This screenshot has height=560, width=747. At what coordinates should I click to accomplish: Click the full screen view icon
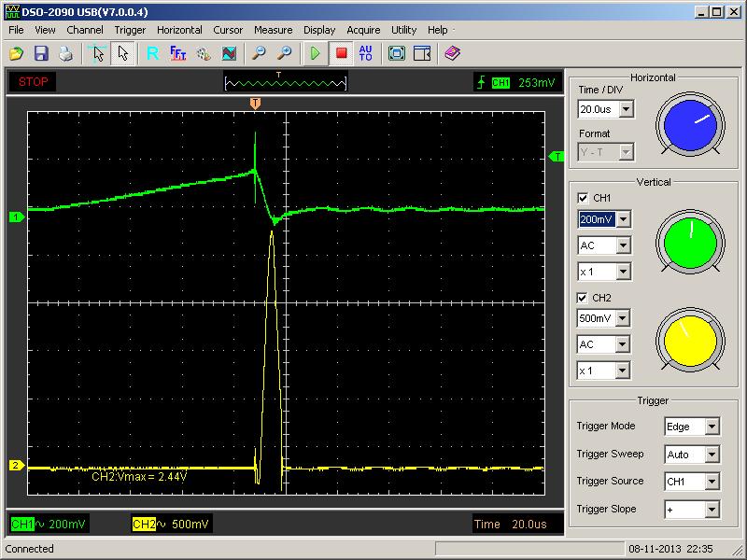tap(396, 53)
